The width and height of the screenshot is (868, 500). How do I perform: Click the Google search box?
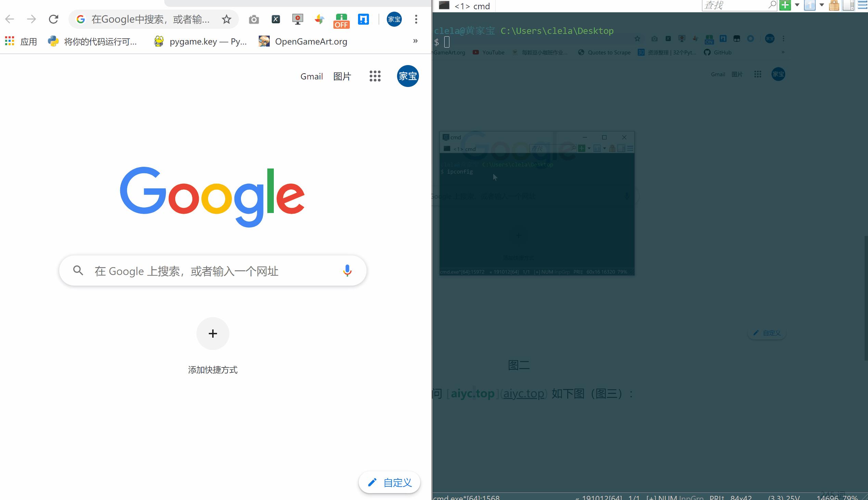tap(213, 271)
